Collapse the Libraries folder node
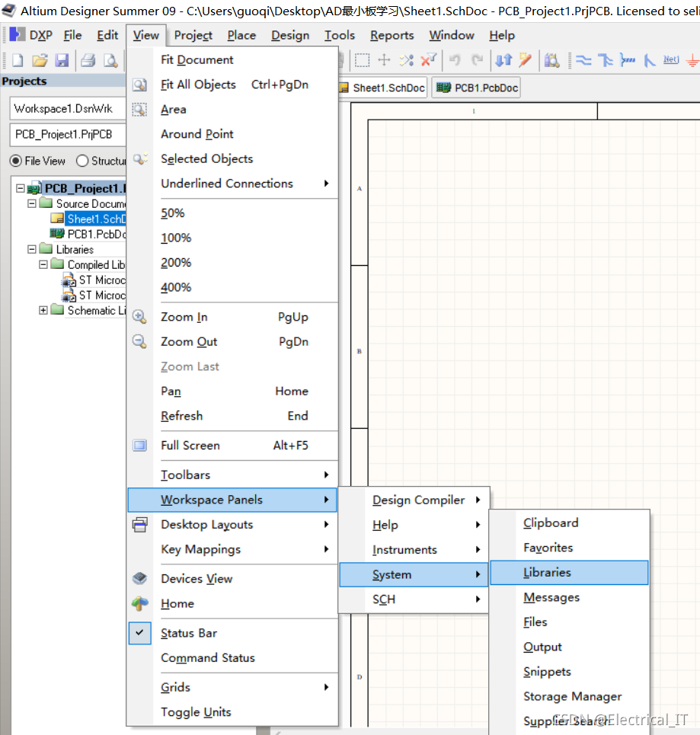Screen dimensions: 700x735 click(x=32, y=249)
